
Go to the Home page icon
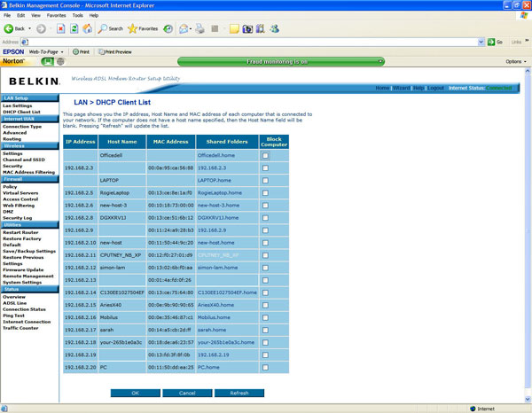88,28
